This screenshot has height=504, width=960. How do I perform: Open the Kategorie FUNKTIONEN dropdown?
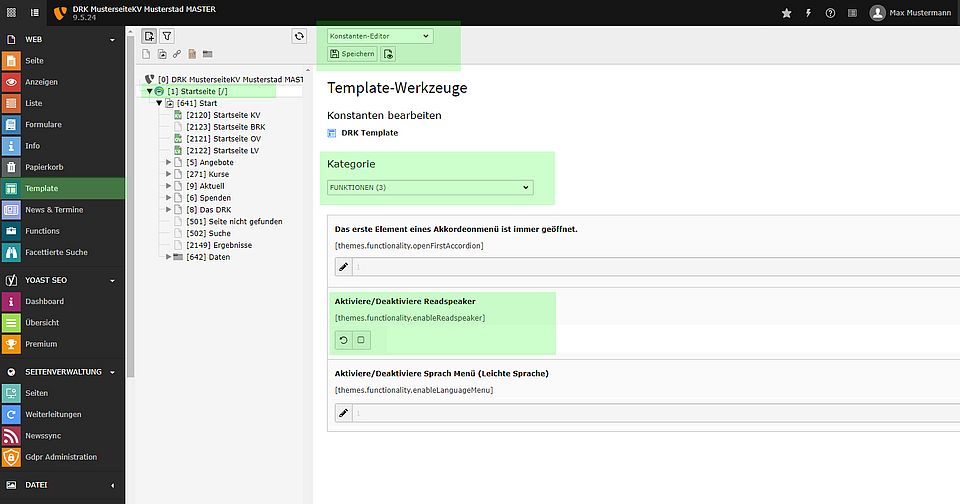(x=430, y=187)
